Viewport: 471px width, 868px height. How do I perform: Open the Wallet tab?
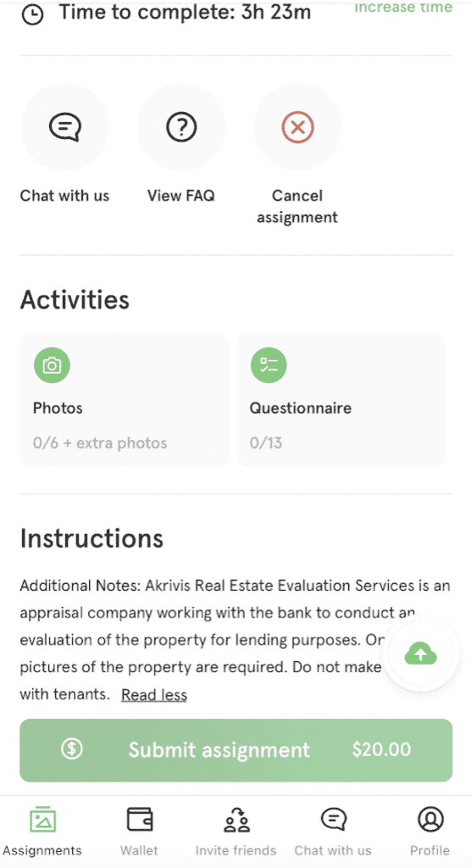(x=139, y=832)
